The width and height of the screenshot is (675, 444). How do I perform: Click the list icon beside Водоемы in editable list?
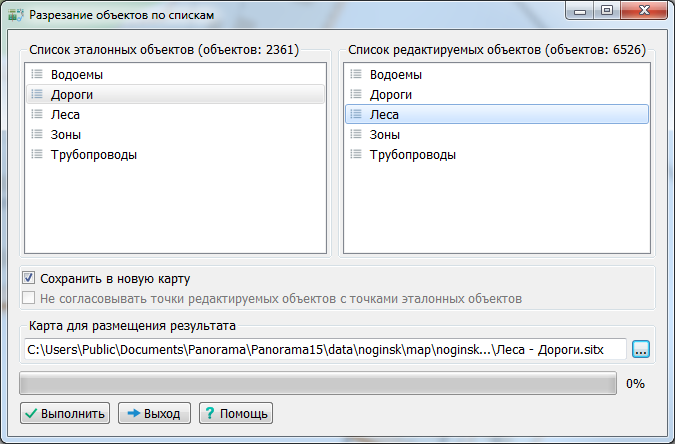pos(356,74)
